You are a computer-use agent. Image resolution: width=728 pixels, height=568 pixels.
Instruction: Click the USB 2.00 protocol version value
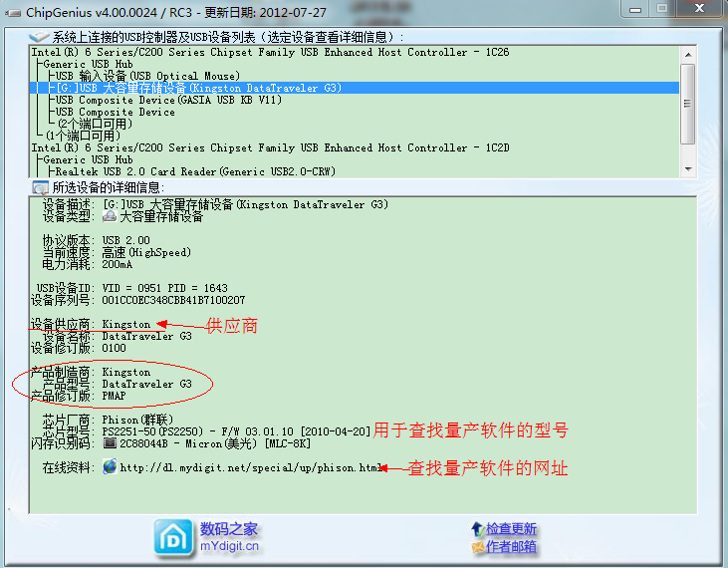(125, 240)
